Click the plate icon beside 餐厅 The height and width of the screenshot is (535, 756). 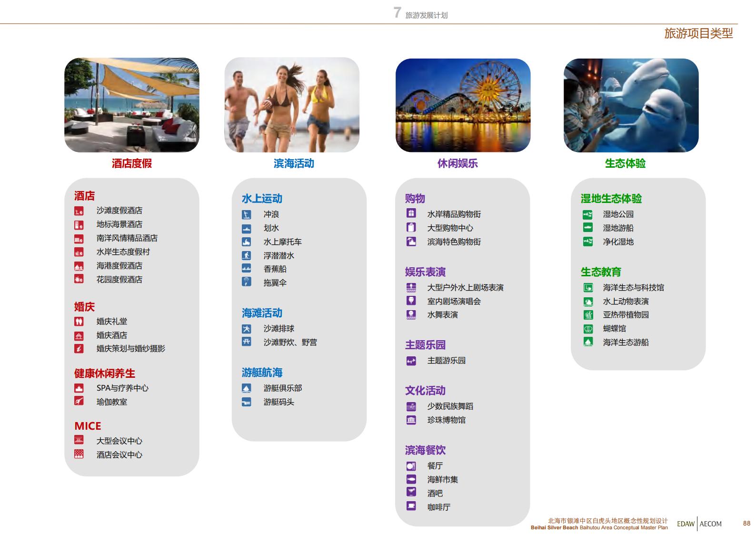[x=411, y=466]
